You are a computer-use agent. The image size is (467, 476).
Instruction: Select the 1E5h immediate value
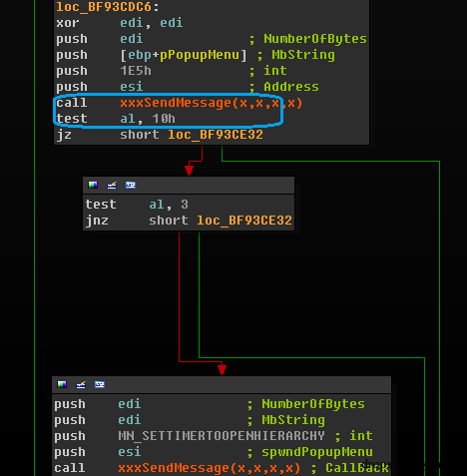point(136,71)
